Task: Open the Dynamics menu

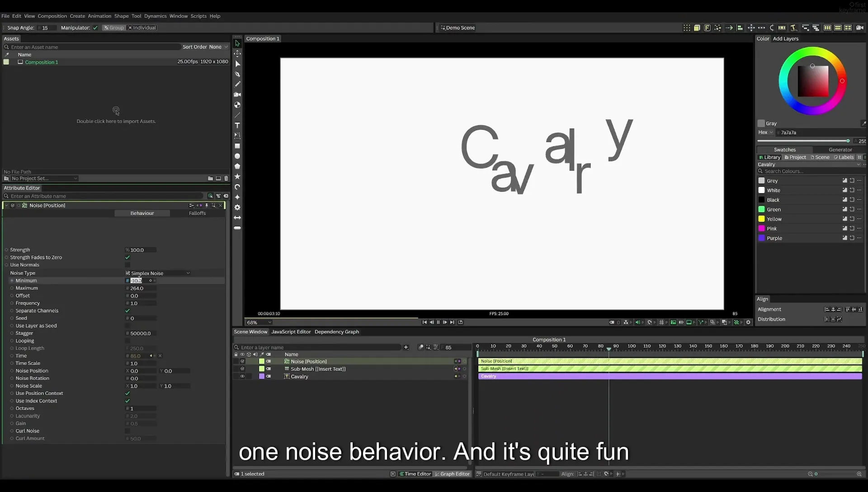Action: (155, 16)
